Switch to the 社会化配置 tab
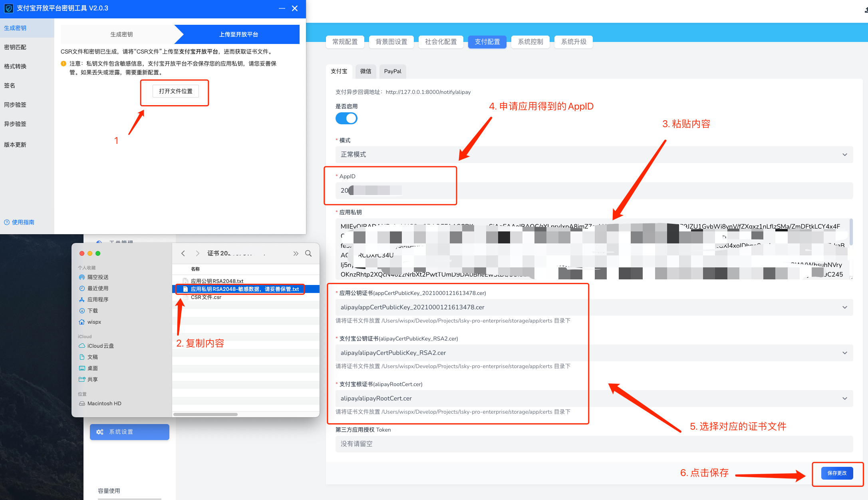The width and height of the screenshot is (868, 500). (441, 42)
